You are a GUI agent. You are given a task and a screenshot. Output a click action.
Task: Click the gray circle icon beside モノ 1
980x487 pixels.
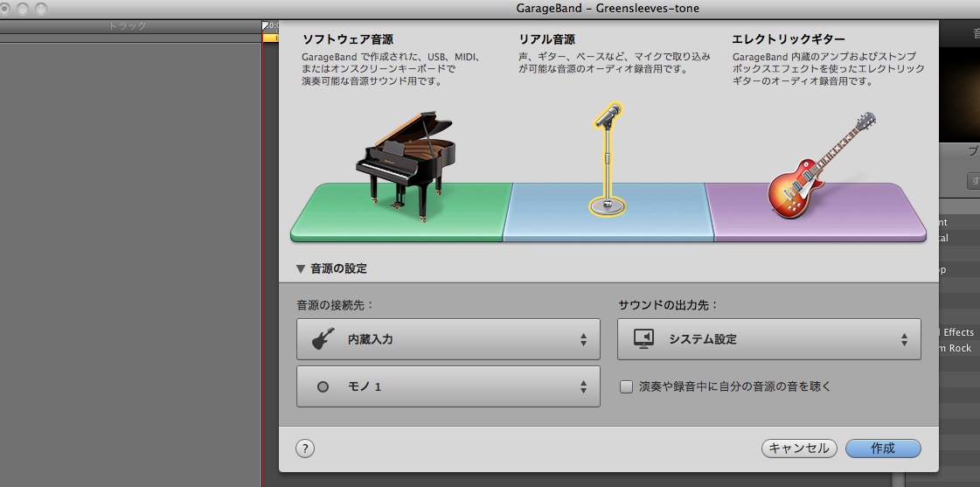pyautogui.click(x=323, y=386)
